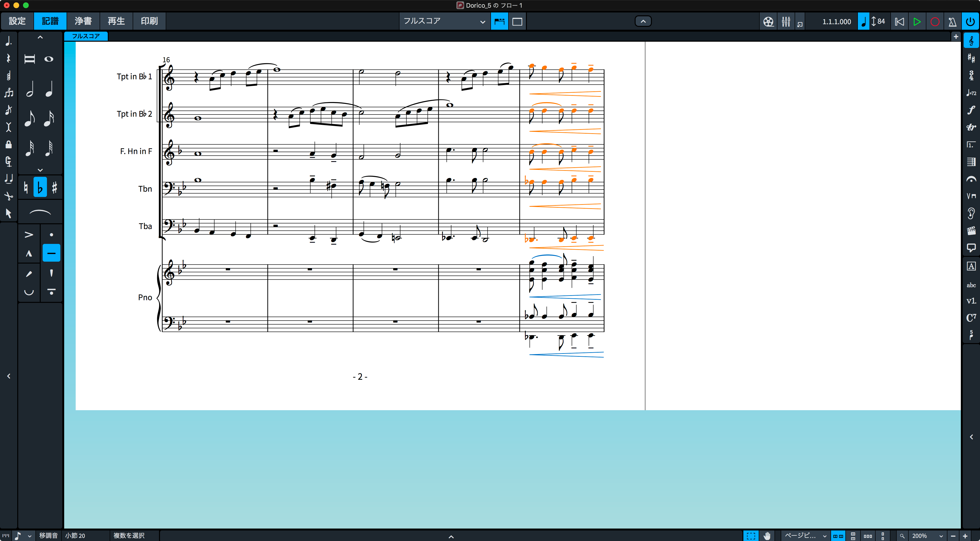Open the video window
The image size is (980, 541).
pyautogui.click(x=768, y=22)
